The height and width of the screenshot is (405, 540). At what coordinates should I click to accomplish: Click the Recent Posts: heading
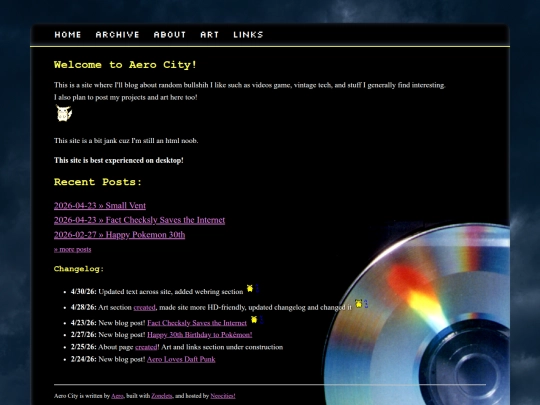click(x=98, y=182)
